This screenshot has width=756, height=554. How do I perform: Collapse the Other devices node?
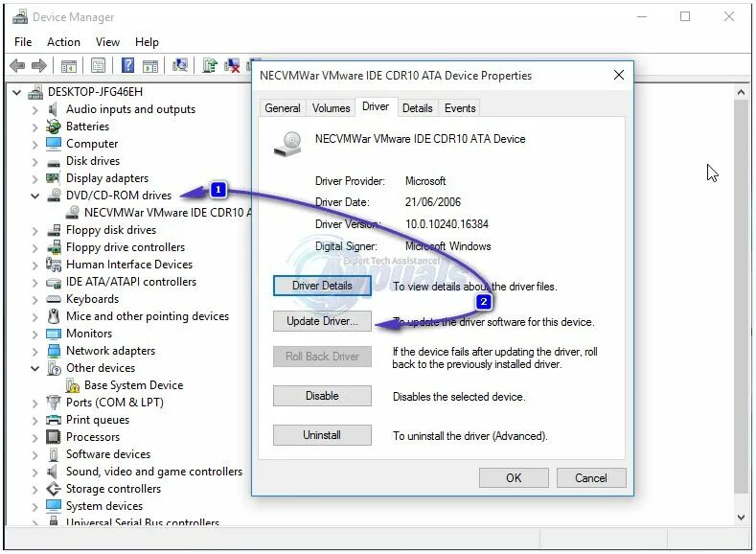[x=35, y=368]
